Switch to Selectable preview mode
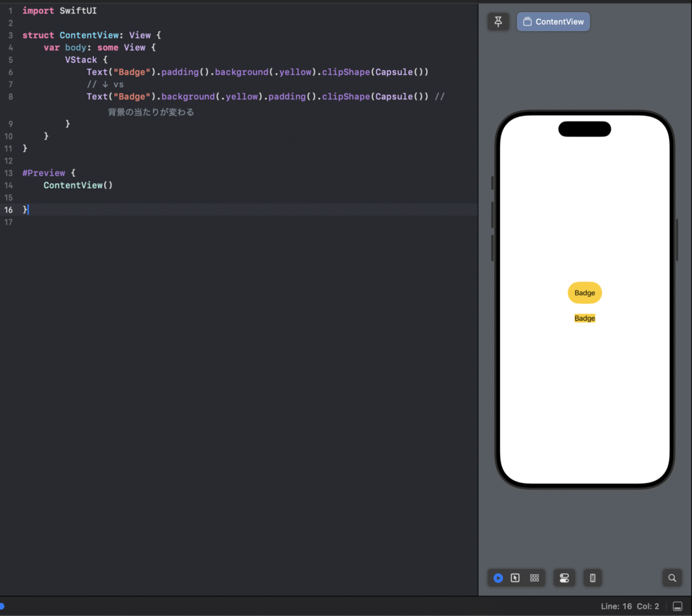The width and height of the screenshot is (692, 616). click(515, 577)
